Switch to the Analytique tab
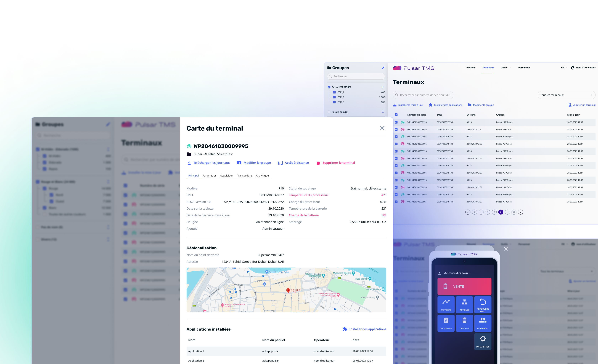 262,176
